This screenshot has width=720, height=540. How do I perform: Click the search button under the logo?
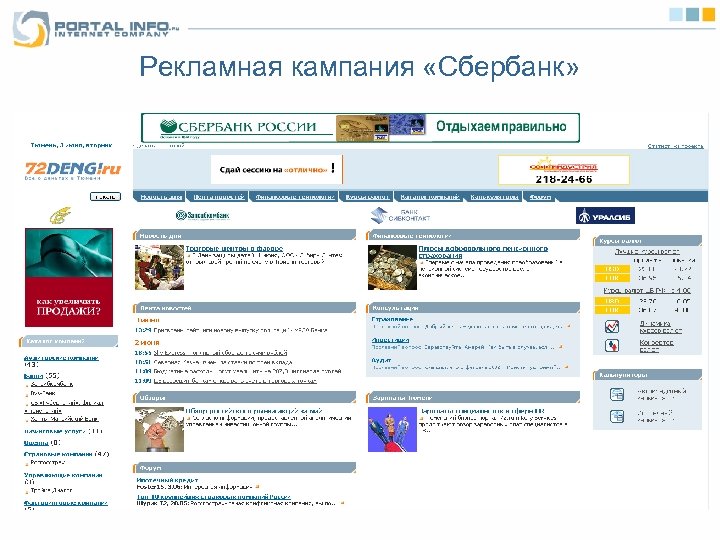point(105,197)
